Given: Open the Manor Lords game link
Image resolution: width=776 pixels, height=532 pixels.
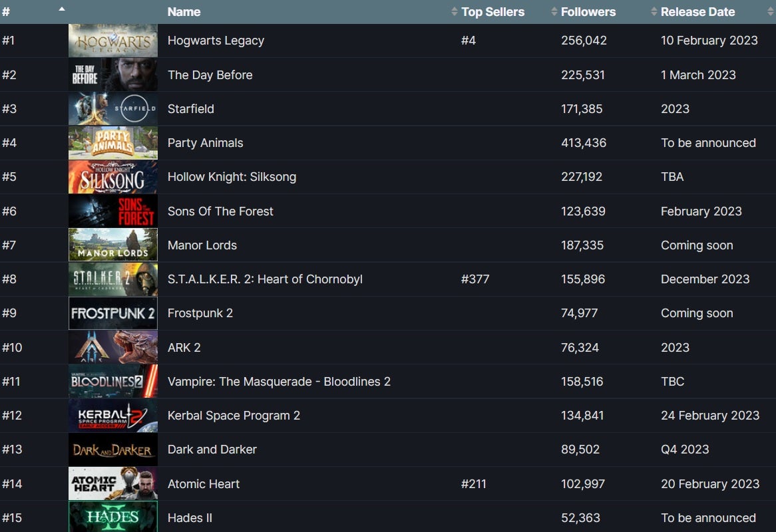Looking at the screenshot, I should point(202,245).
